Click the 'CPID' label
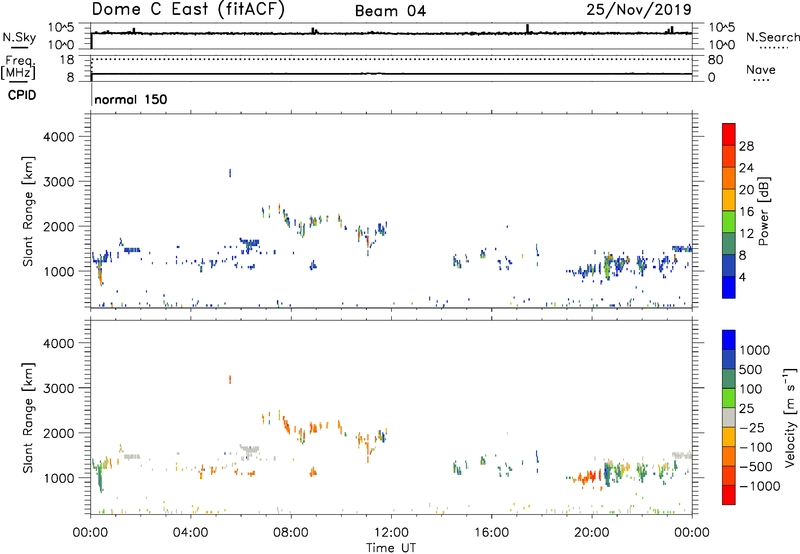Viewport: 800px width, 554px height. pos(22,95)
